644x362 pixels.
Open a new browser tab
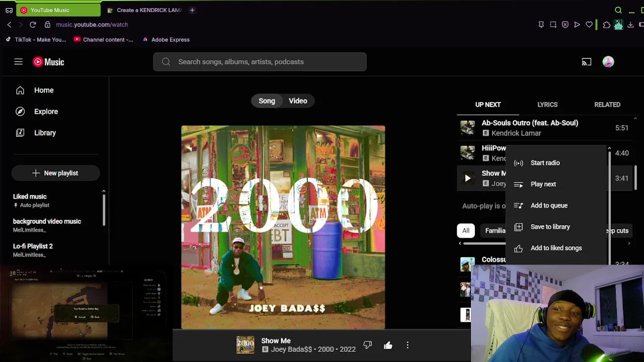point(192,10)
